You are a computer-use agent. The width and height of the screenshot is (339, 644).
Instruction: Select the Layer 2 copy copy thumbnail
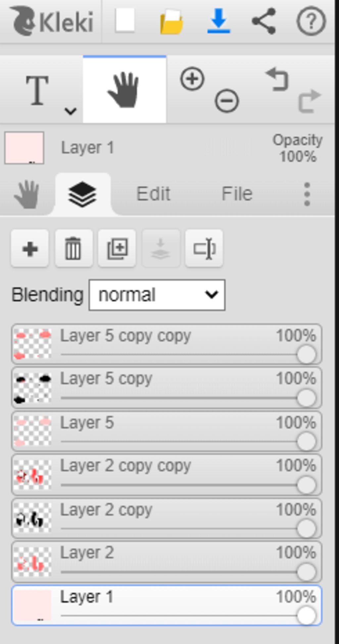32,475
